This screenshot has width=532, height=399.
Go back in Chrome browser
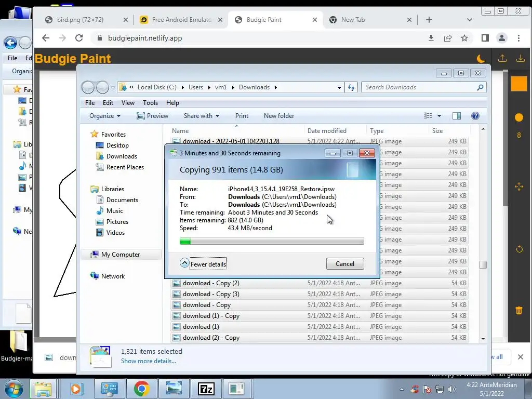click(x=46, y=38)
